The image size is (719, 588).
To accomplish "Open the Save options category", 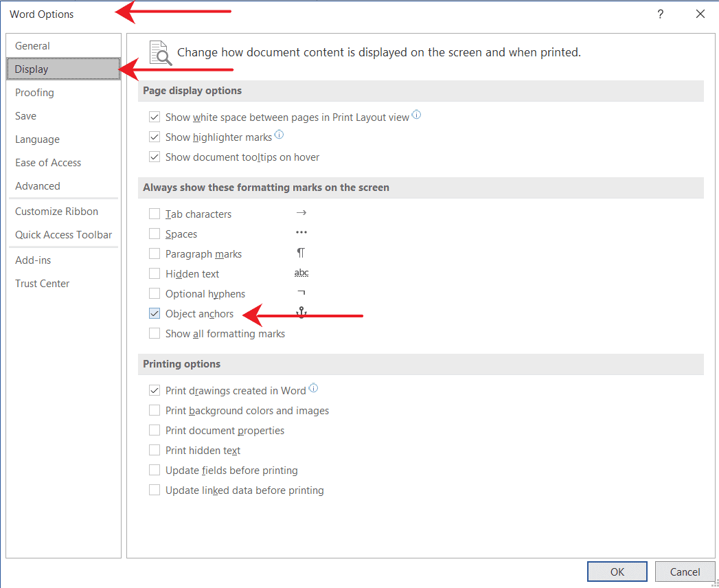I will [63, 116].
